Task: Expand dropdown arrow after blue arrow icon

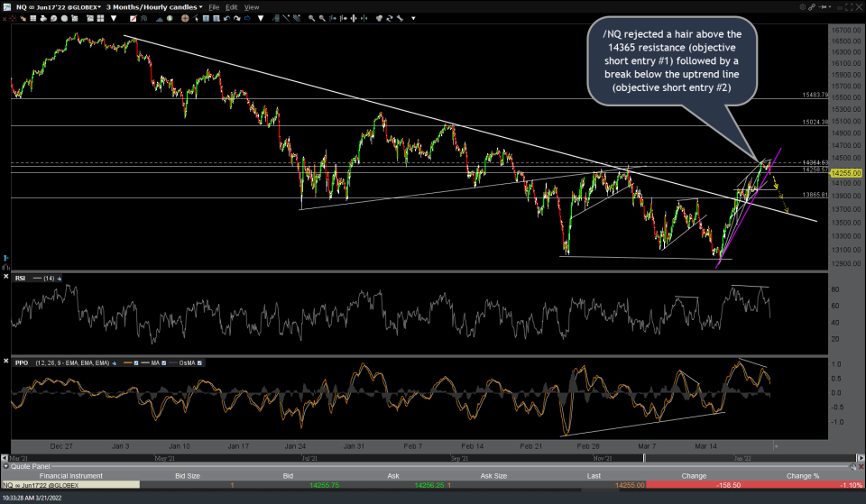Action: pos(261,18)
